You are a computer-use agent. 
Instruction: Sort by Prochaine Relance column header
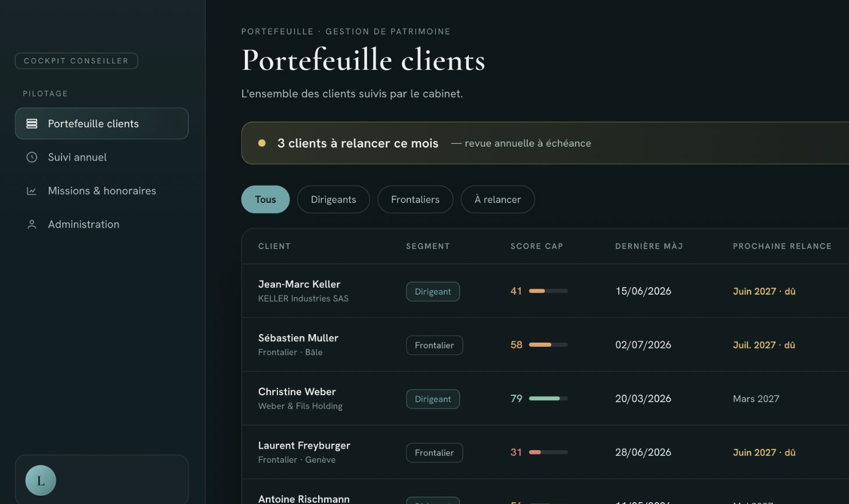click(x=782, y=246)
